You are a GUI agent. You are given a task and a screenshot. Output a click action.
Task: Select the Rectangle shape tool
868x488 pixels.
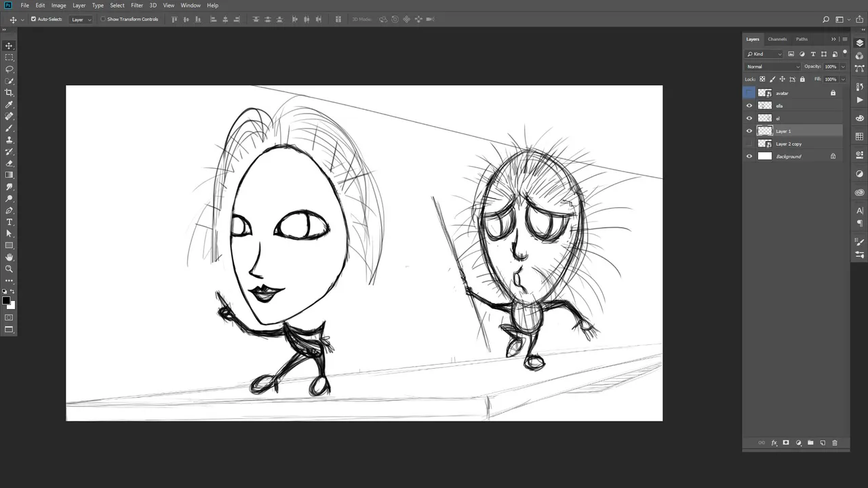(9, 245)
